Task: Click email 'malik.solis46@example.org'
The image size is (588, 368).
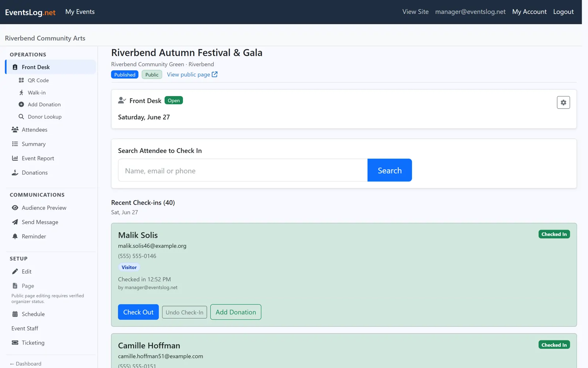Action: click(152, 246)
